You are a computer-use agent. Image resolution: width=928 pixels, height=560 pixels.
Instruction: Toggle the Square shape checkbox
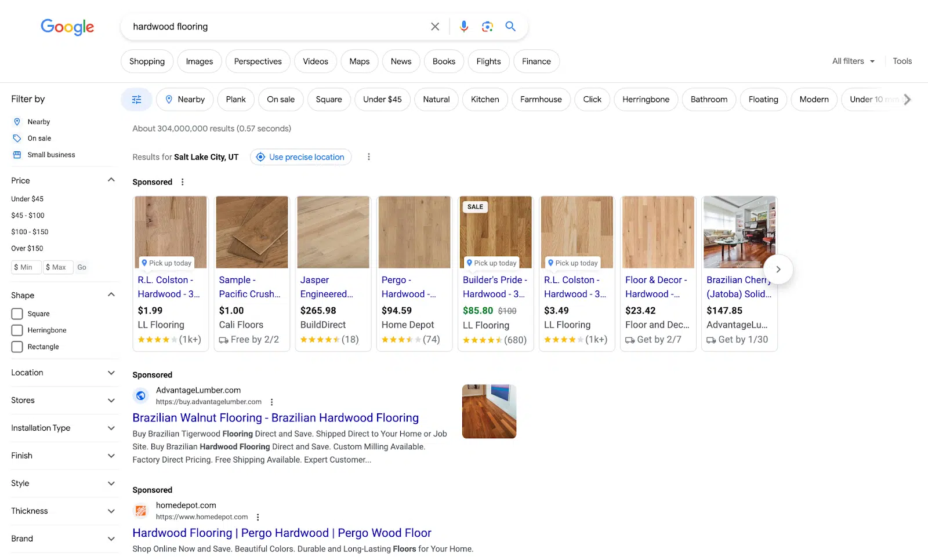point(17,314)
